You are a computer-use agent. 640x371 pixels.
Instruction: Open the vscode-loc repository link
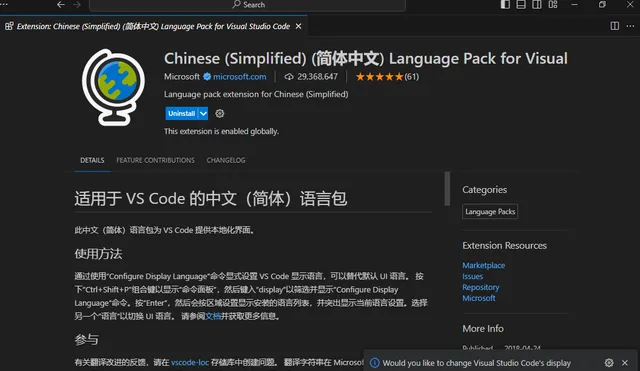pyautogui.click(x=190, y=362)
